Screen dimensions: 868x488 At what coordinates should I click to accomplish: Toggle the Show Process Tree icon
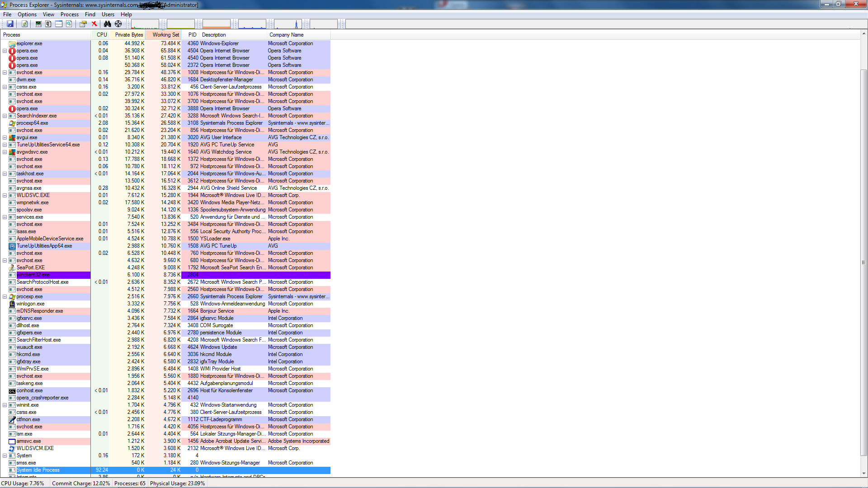coord(48,24)
